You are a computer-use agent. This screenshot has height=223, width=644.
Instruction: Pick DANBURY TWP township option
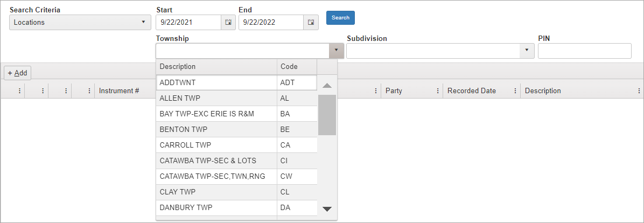pyautogui.click(x=216, y=207)
